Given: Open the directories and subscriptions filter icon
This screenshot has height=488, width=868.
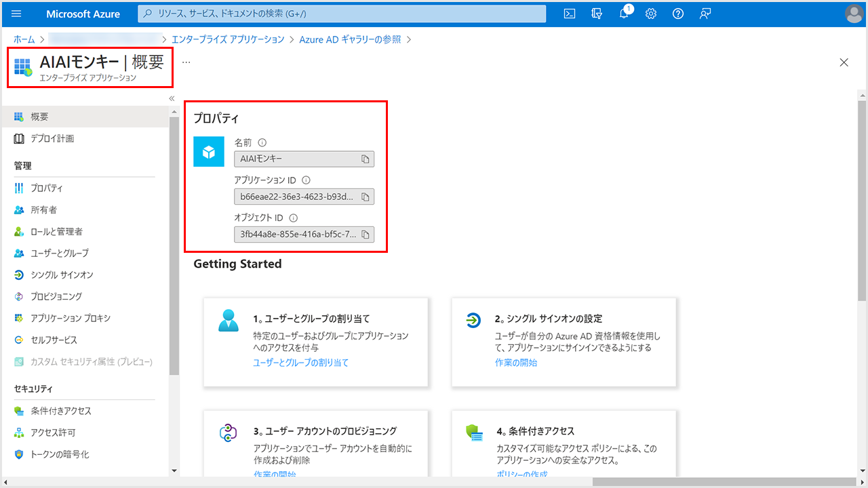Looking at the screenshot, I should click(x=597, y=14).
